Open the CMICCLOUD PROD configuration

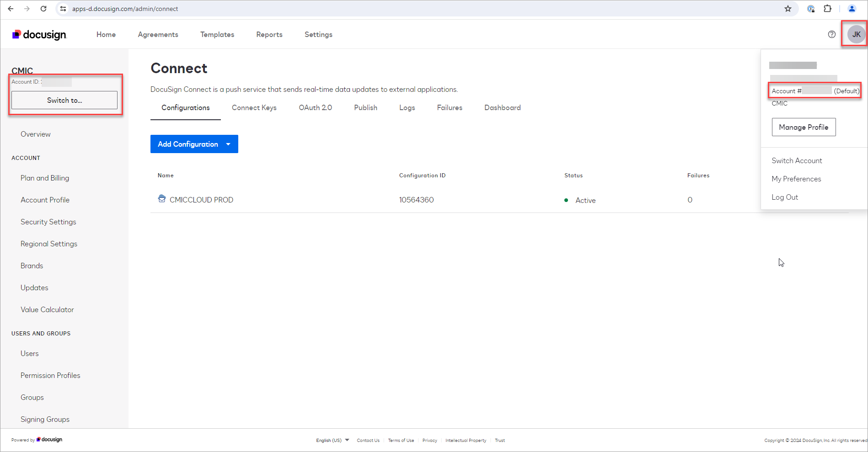[x=201, y=200]
